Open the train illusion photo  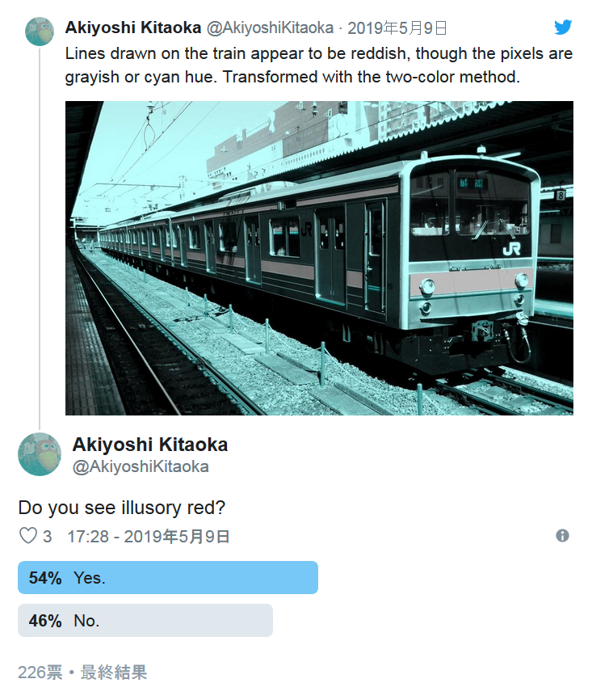pyautogui.click(x=319, y=258)
